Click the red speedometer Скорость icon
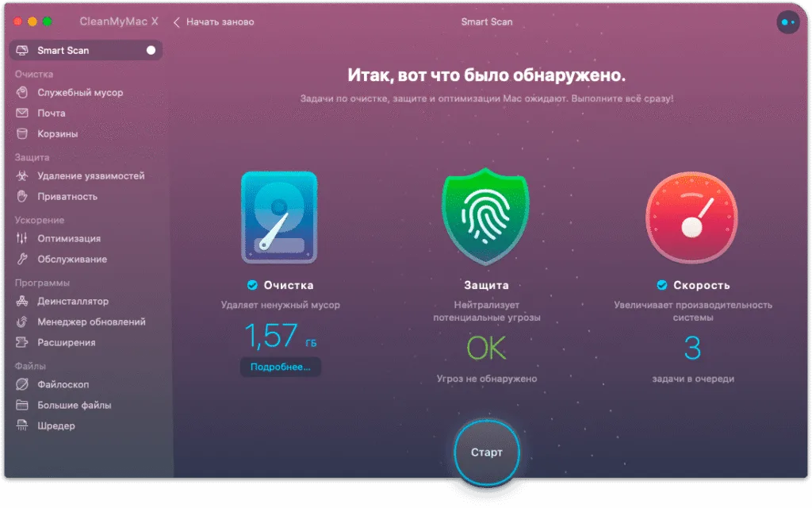 [691, 217]
